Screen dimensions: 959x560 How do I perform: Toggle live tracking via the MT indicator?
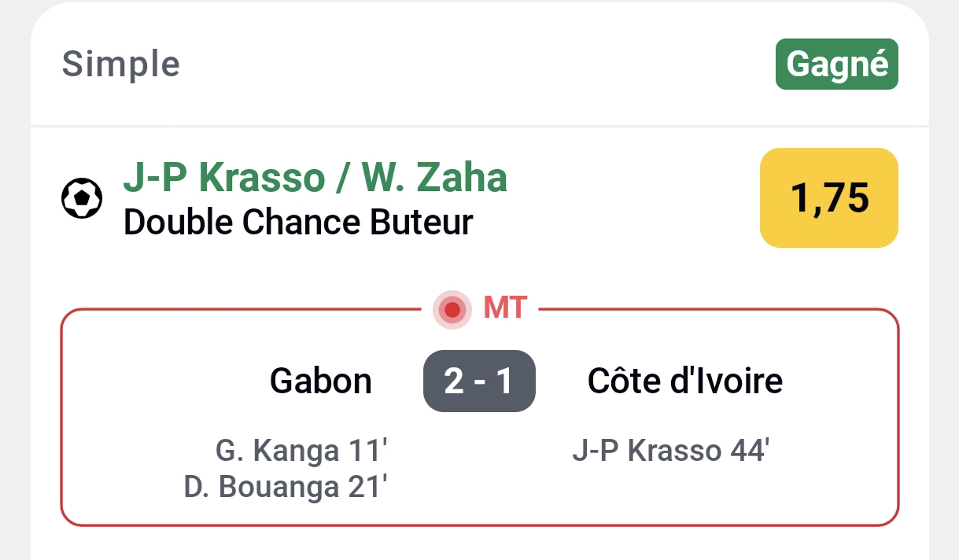click(x=452, y=309)
